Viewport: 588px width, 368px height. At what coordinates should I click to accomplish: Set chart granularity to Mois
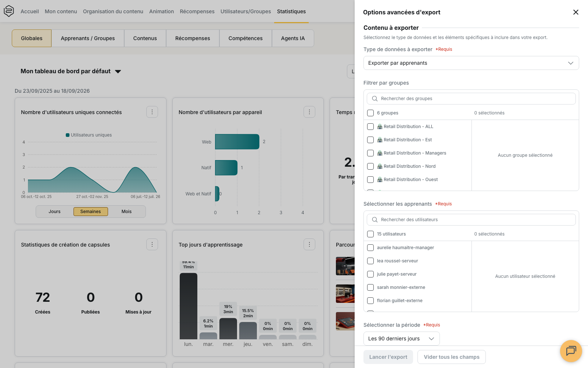(127, 212)
